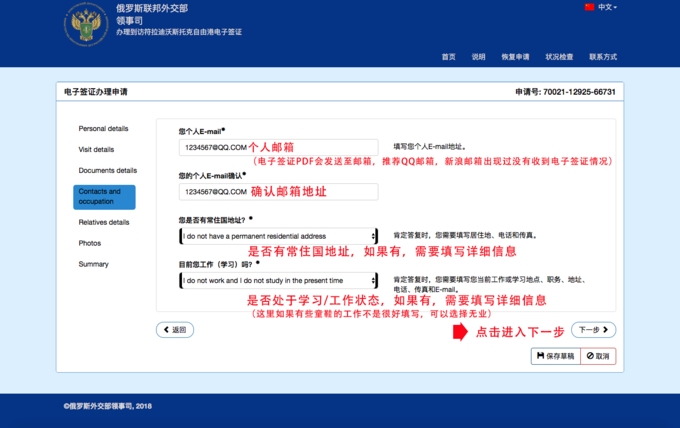The width and height of the screenshot is (680, 428).
Task: Select Visit details step
Action: [x=97, y=150]
